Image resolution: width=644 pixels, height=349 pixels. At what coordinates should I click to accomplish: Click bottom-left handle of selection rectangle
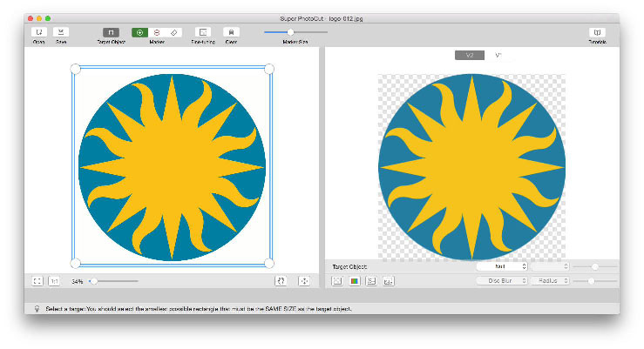(76, 264)
